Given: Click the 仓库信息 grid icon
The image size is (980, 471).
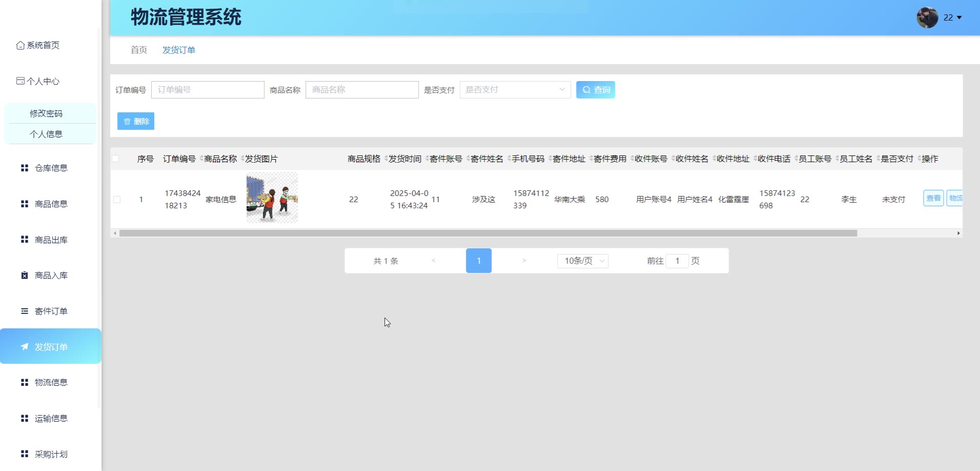Looking at the screenshot, I should (x=24, y=168).
